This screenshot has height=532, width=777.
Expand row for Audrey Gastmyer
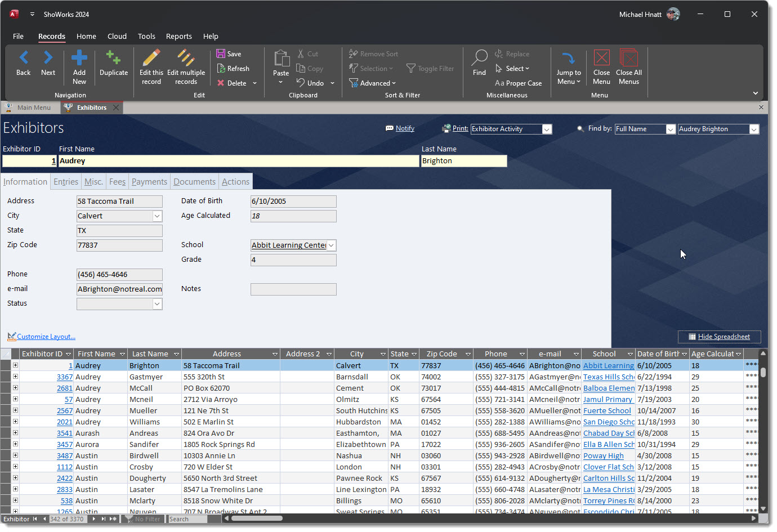(15, 377)
